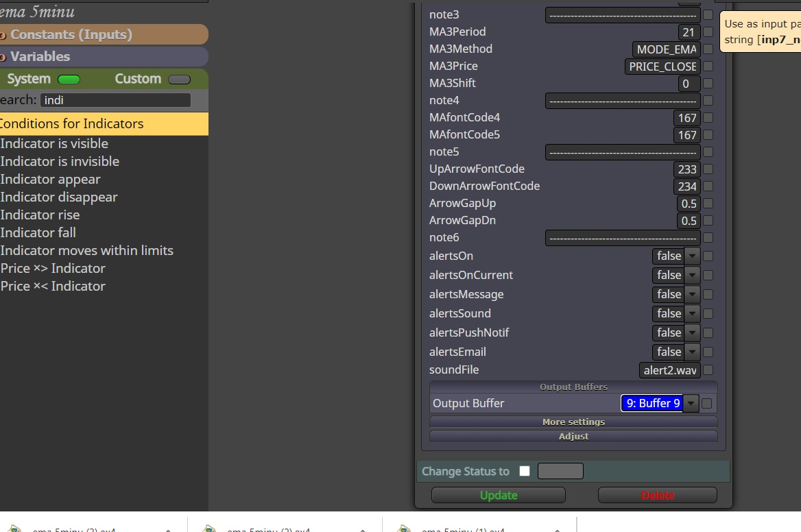Open Constants (Inputs) section

(x=104, y=34)
